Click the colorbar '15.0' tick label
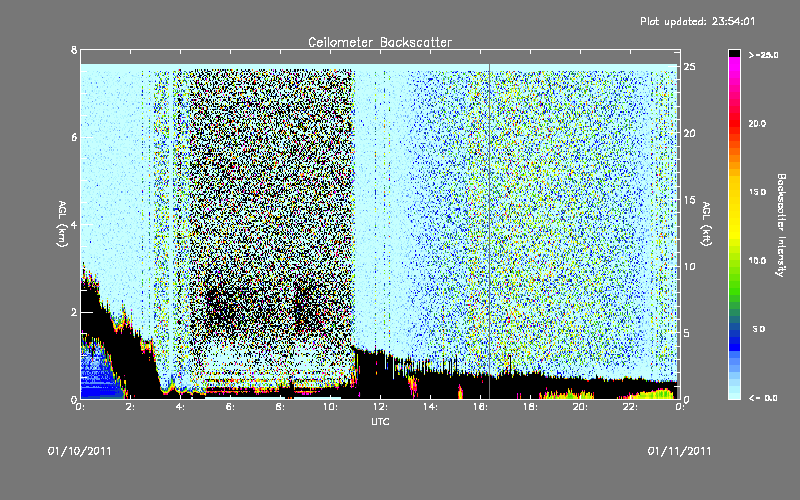The image size is (800, 500). (x=758, y=192)
